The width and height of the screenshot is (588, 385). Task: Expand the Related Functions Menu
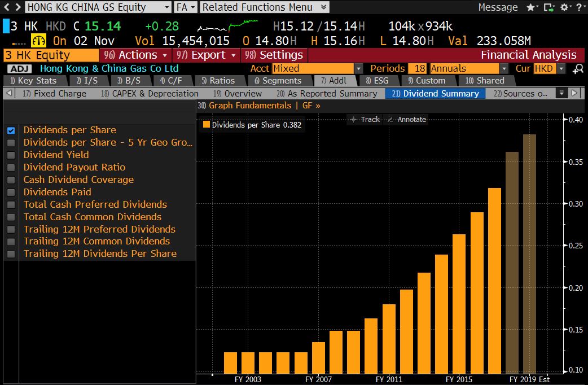[265, 7]
